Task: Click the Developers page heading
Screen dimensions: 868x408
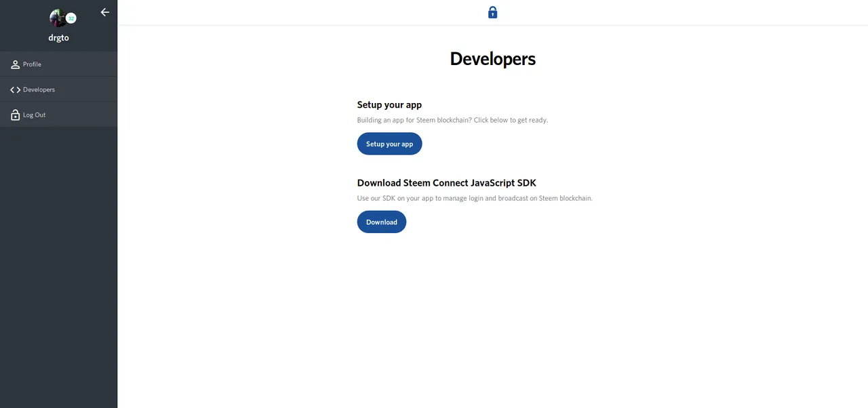Action: pos(493,59)
